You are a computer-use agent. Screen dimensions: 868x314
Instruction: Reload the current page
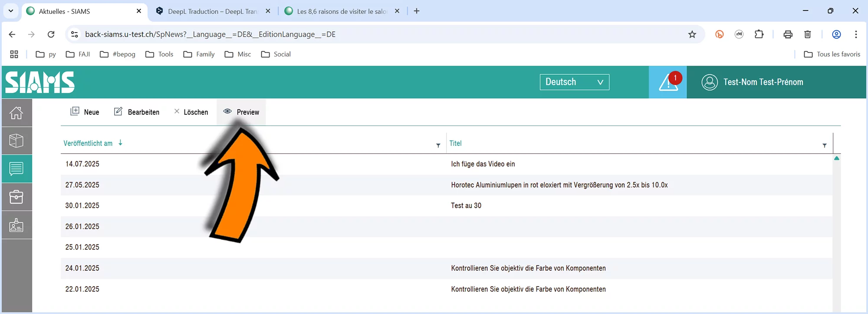pos(51,34)
